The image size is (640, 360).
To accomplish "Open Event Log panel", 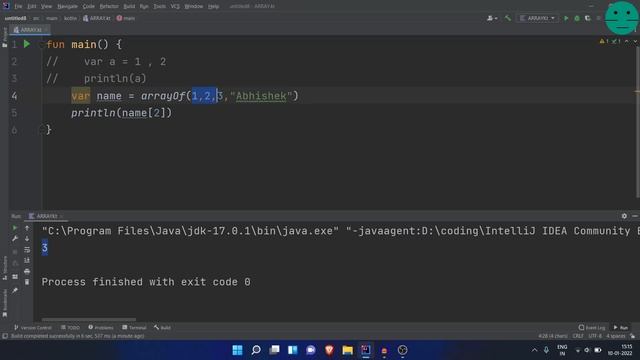I will coord(592,327).
